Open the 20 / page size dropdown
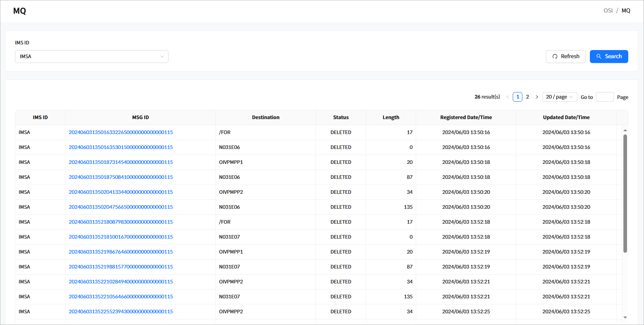Viewport: 644px width, 325px height. click(x=559, y=97)
